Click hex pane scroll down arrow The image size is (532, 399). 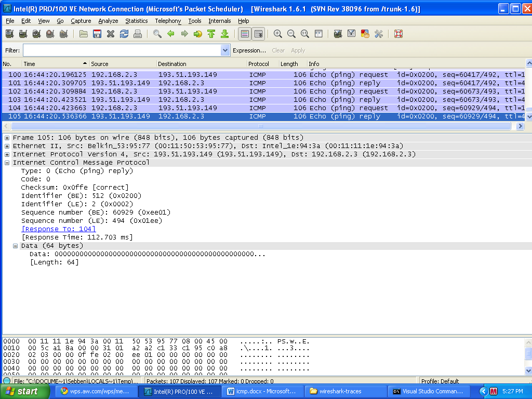(528, 370)
